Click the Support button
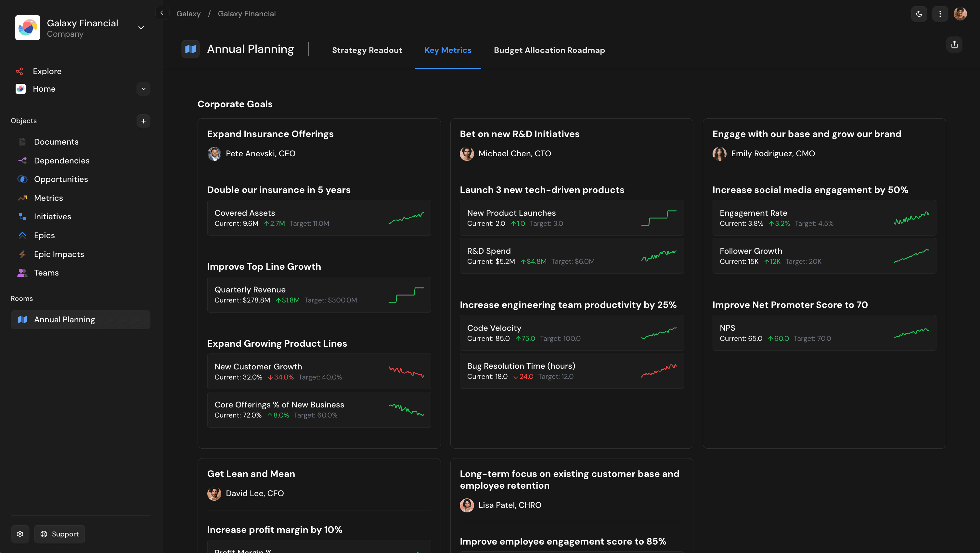Image resolution: width=980 pixels, height=553 pixels. (x=60, y=534)
